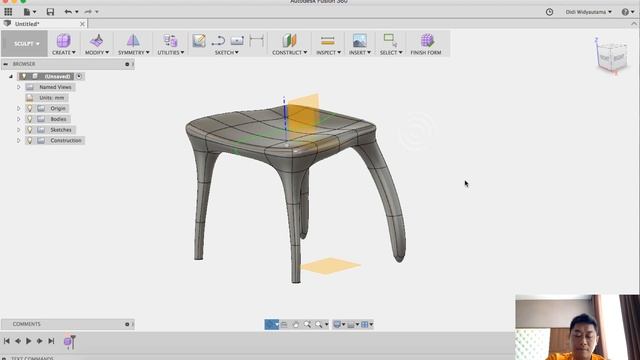The width and height of the screenshot is (640, 360).
Task: Click the Create box form icon
Action: (63, 41)
